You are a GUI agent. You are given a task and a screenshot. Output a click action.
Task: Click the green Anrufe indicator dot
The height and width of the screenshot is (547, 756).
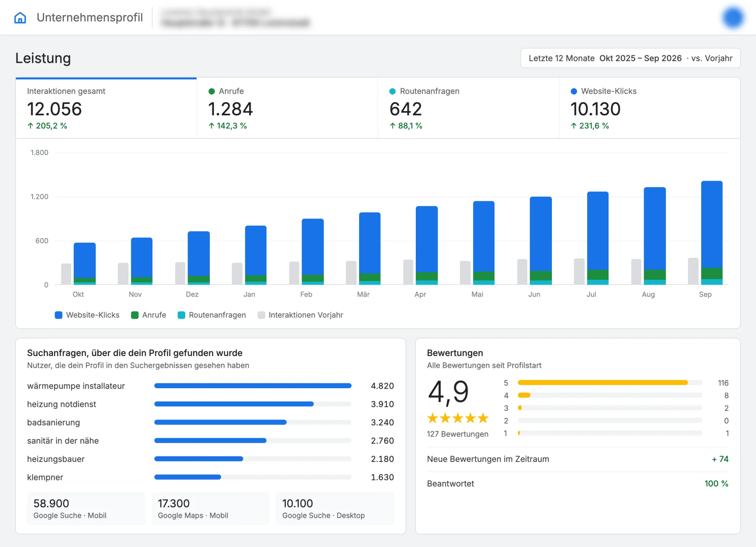tap(212, 91)
